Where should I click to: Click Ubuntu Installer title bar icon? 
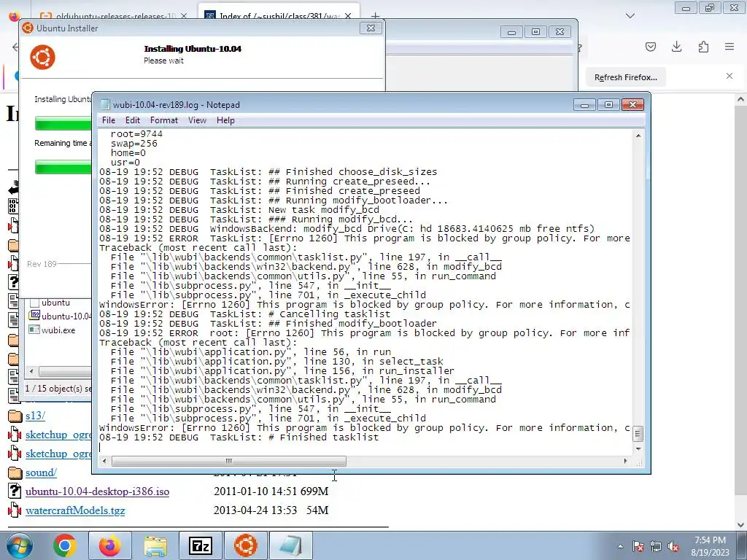pyautogui.click(x=28, y=28)
